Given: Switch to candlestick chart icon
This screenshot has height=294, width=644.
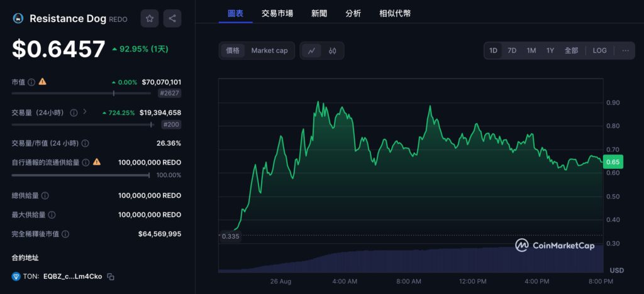Looking at the screenshot, I should (332, 51).
